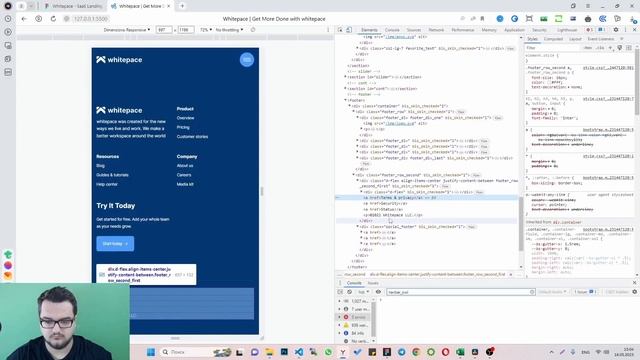
Task: Click the Guides & tutorials footer link
Action: click(112, 175)
